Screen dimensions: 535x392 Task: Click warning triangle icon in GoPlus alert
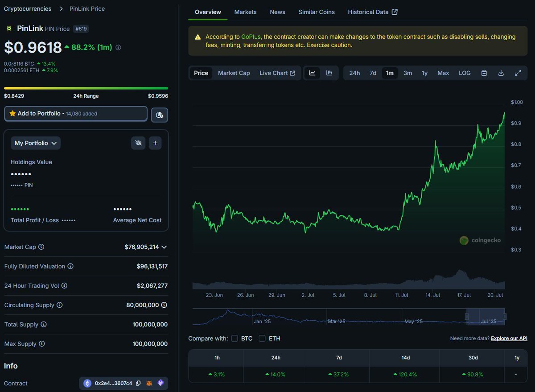[198, 37]
